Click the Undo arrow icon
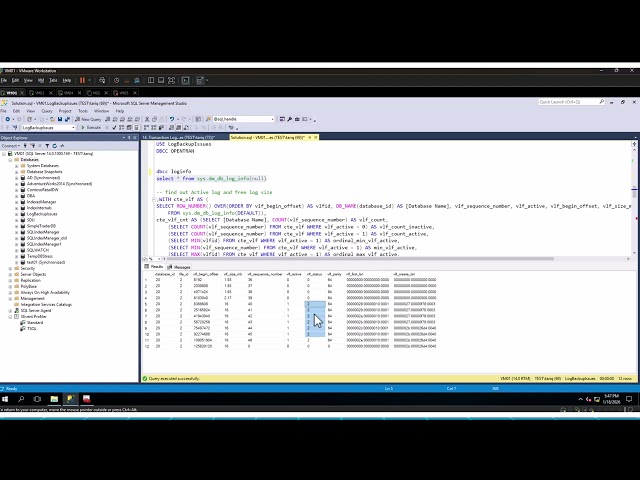The width and height of the screenshot is (640, 480). (x=172, y=119)
